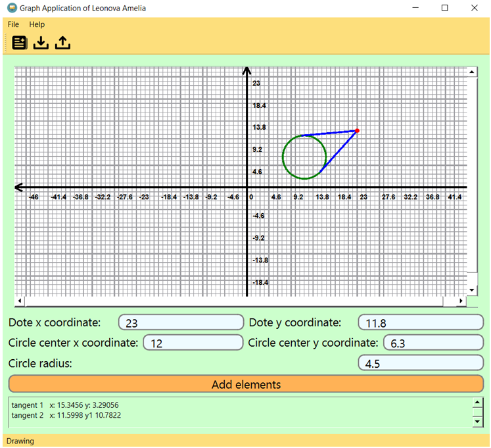Click the y-axis label '18.4'
The width and height of the screenshot is (491, 448).
pyautogui.click(x=259, y=106)
